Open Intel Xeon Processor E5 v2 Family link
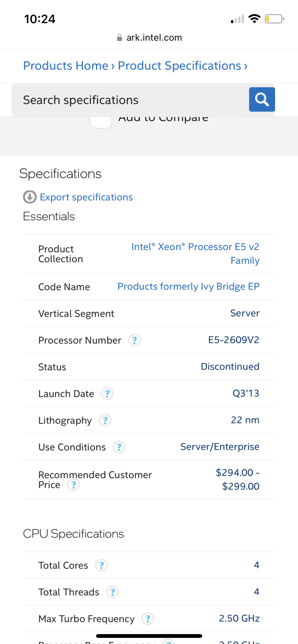 click(195, 253)
